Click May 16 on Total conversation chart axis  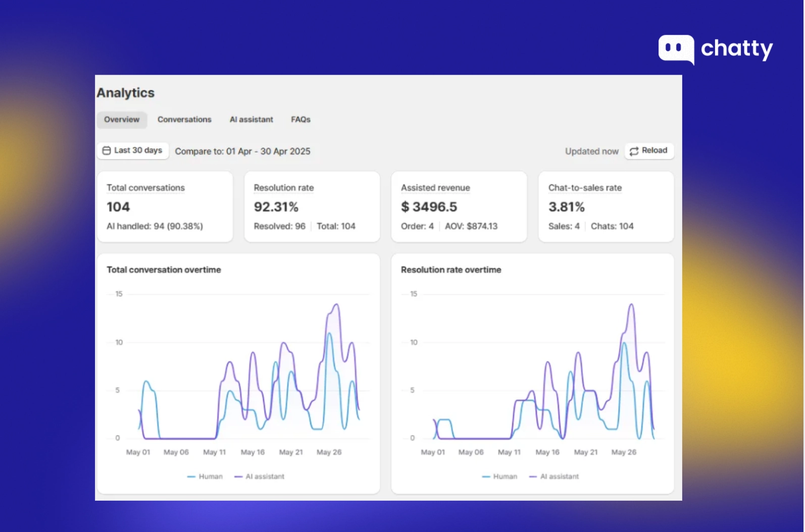pos(253,452)
